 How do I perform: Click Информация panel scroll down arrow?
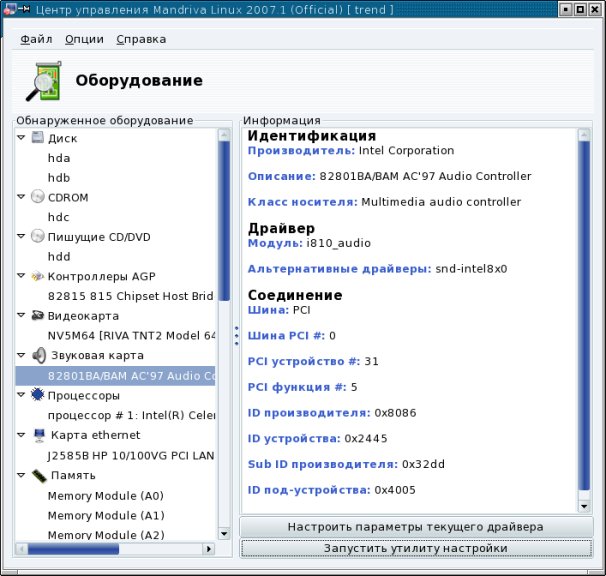(x=584, y=506)
